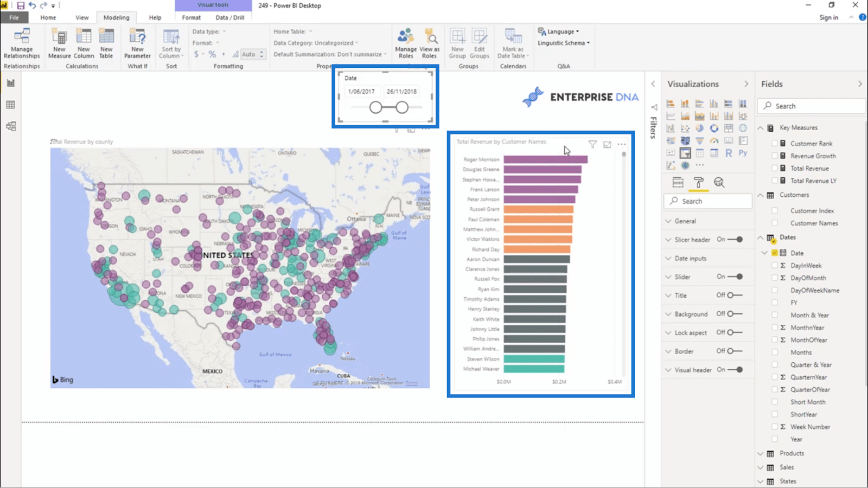
Task: Select the Python visual icon
Action: 743,153
